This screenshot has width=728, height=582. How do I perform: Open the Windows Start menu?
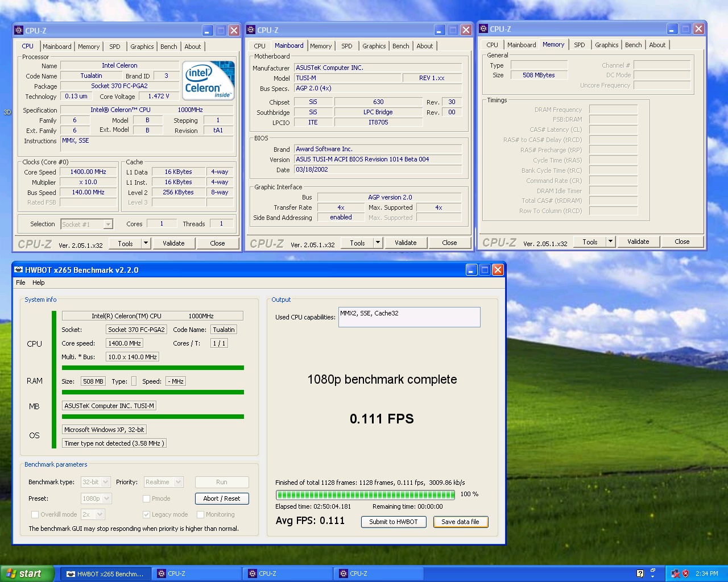click(x=27, y=573)
